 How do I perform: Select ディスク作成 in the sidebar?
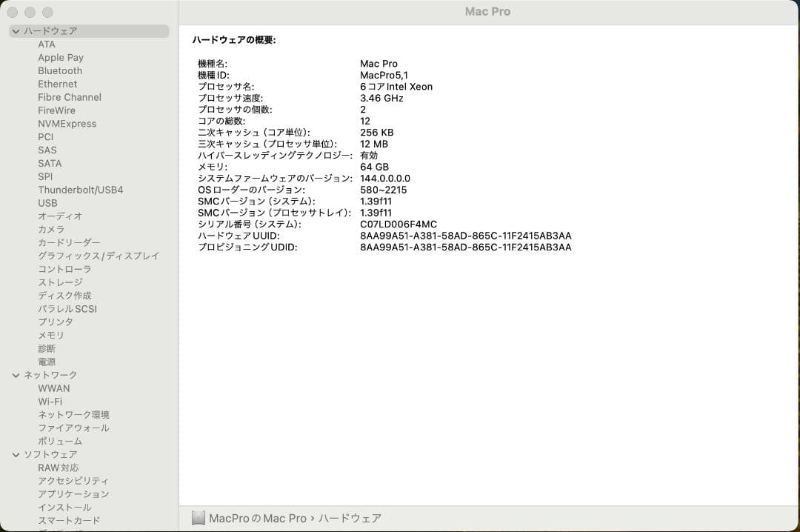[x=64, y=296]
